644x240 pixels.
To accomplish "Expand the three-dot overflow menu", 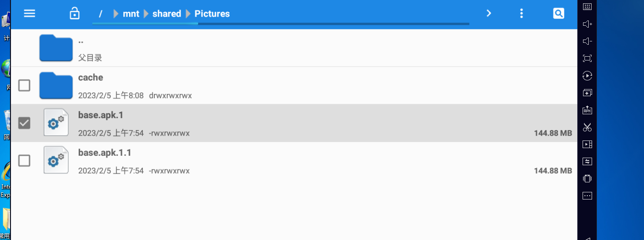I will pyautogui.click(x=522, y=13).
